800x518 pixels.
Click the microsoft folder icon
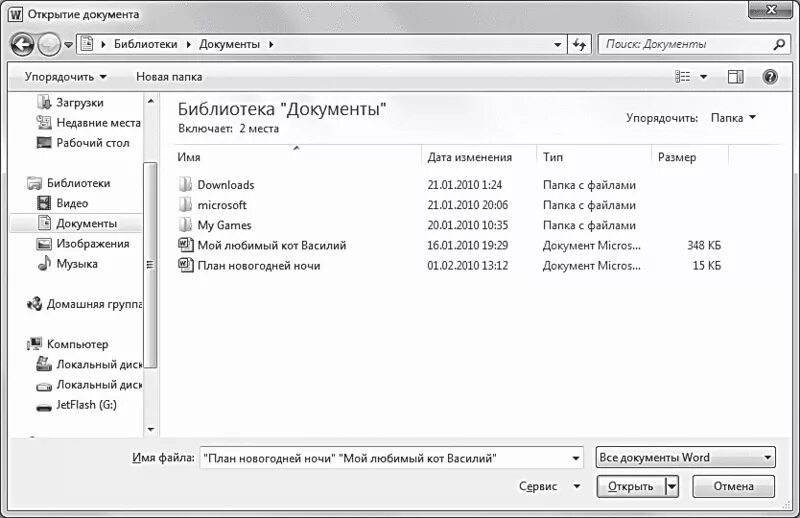click(x=185, y=205)
